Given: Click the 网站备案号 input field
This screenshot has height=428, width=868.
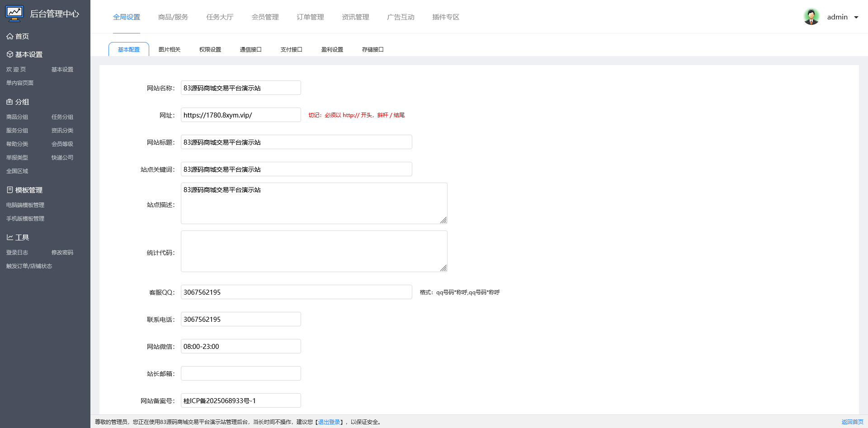Looking at the screenshot, I should (241, 400).
